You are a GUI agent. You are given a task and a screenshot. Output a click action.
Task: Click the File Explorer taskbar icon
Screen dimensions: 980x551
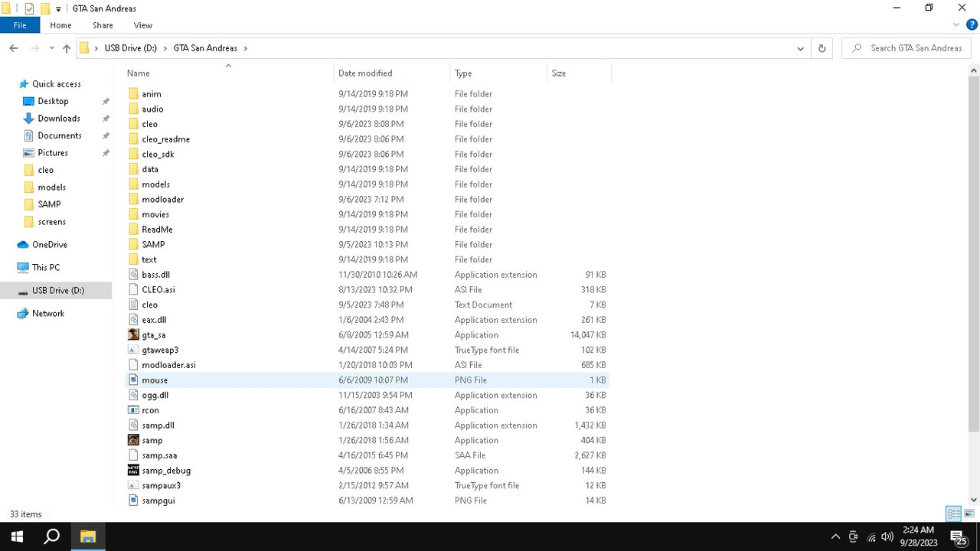click(x=88, y=536)
